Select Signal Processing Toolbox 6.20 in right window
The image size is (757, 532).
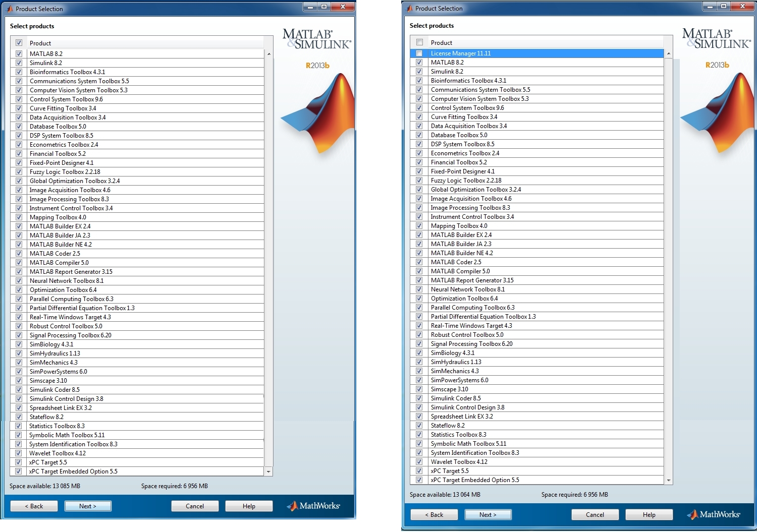537,344
